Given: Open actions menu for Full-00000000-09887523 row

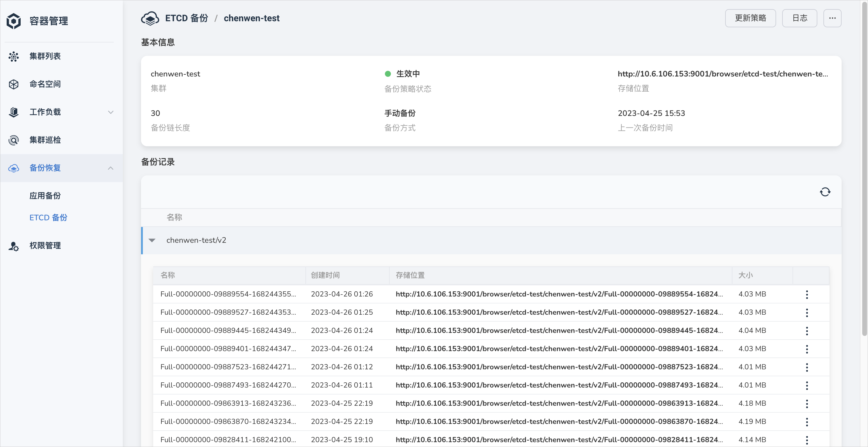Looking at the screenshot, I should [807, 367].
